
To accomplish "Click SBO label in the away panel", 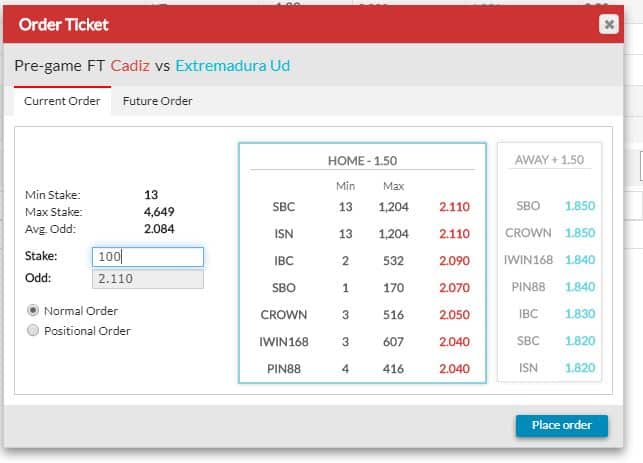I will pos(528,206).
